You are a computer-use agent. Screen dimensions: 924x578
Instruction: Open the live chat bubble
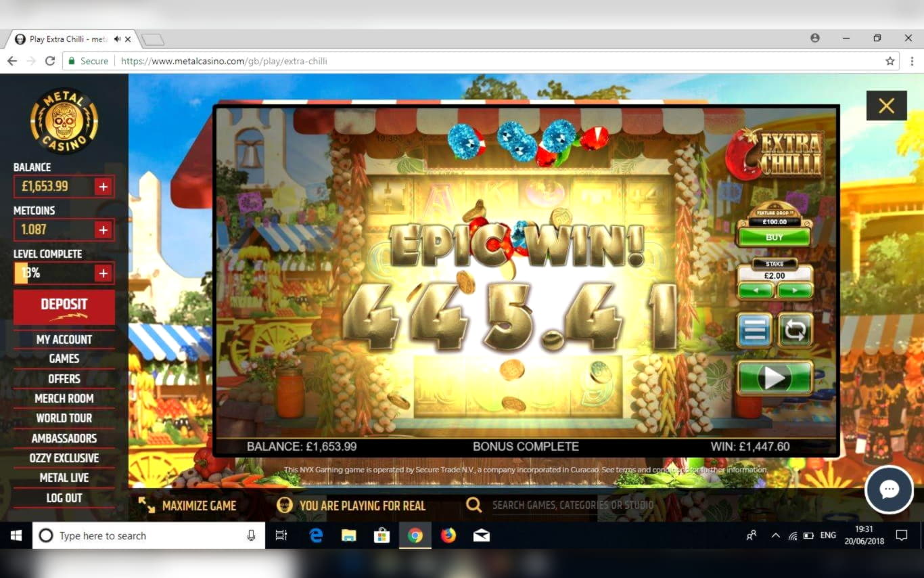pos(889,490)
